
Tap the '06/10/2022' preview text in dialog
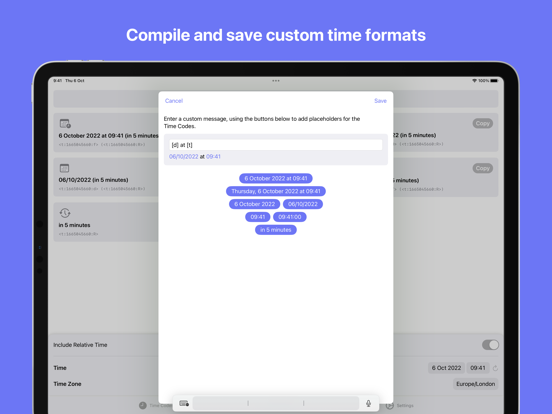click(184, 157)
